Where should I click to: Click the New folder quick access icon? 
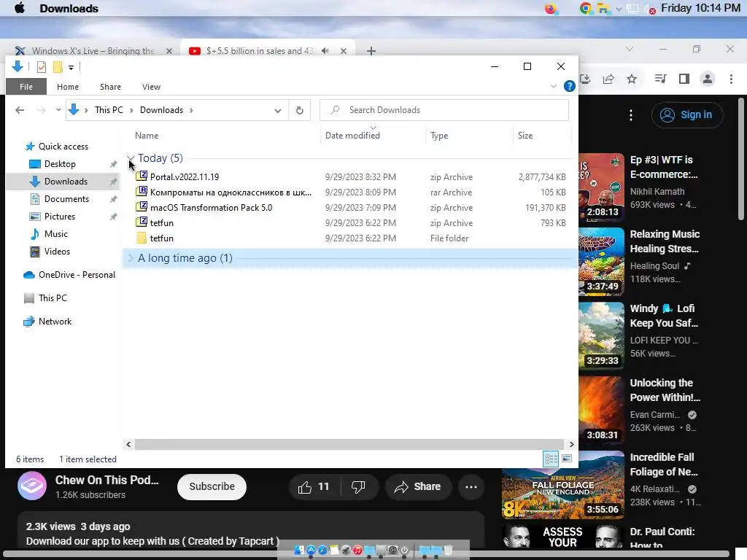pyautogui.click(x=58, y=67)
